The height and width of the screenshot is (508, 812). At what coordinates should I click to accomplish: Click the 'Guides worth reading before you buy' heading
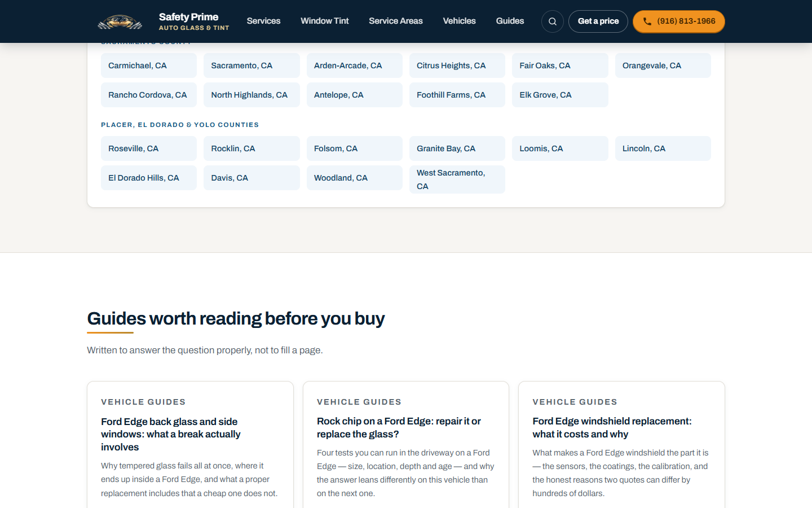point(236,318)
